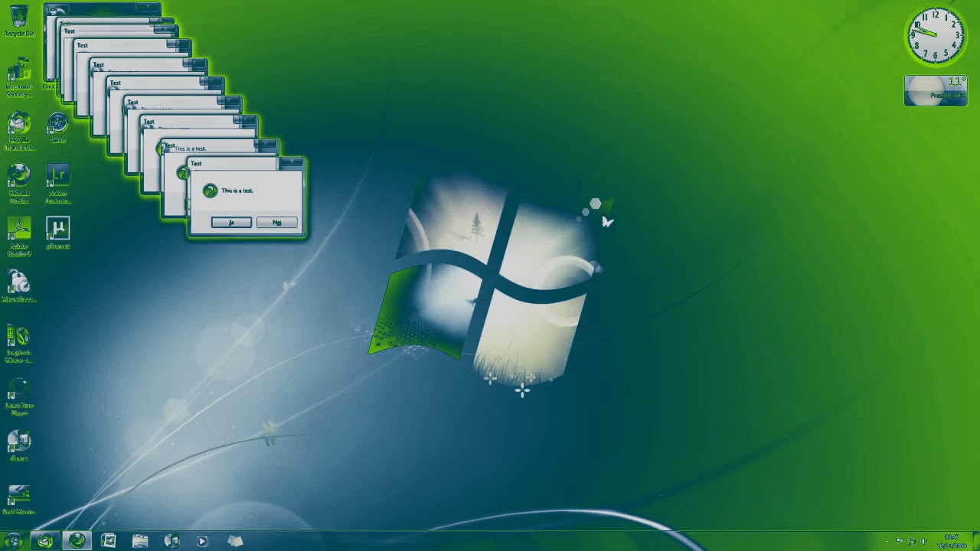980x551 pixels.
Task: Click the taskbar date and time
Action: (952, 541)
